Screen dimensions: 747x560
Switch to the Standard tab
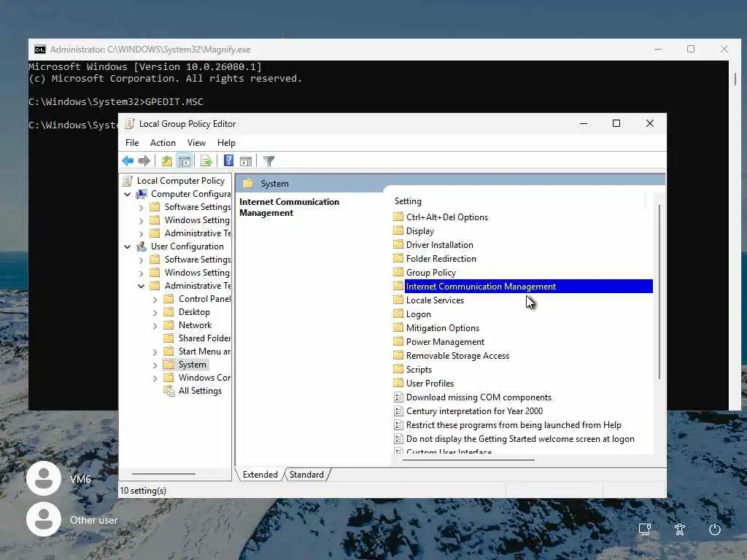(x=306, y=475)
